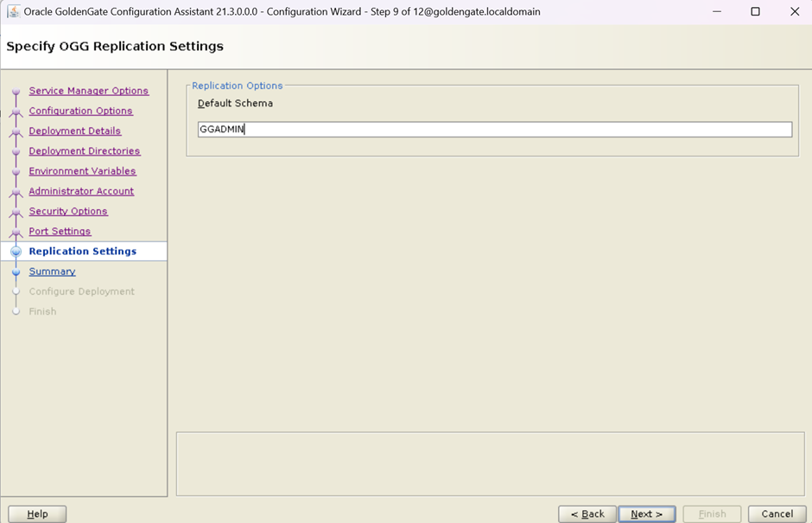The image size is (812, 523).
Task: Click the Configuration Options step node icon
Action: click(16, 112)
